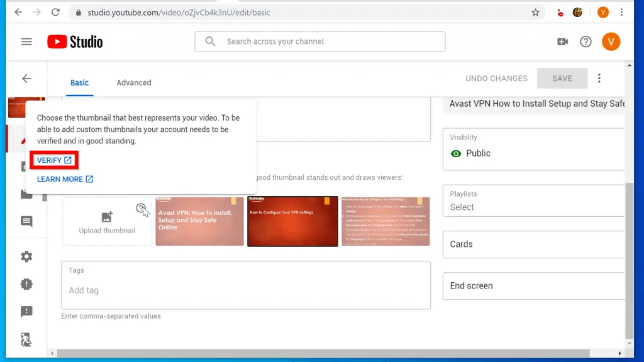
Task: Click the back arrow above Basic tab
Action: 26,78
